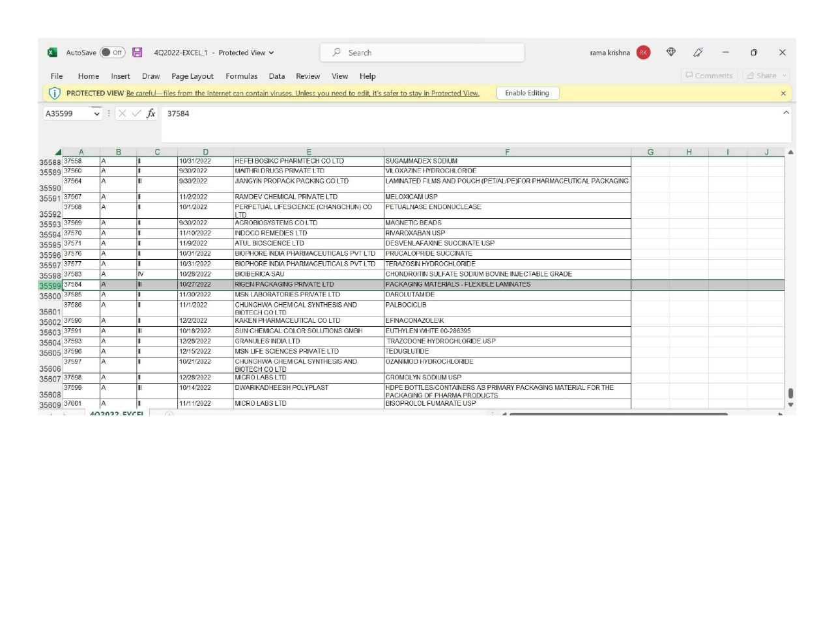Click in the Search box
The height and width of the screenshot is (644, 834).
422,53
